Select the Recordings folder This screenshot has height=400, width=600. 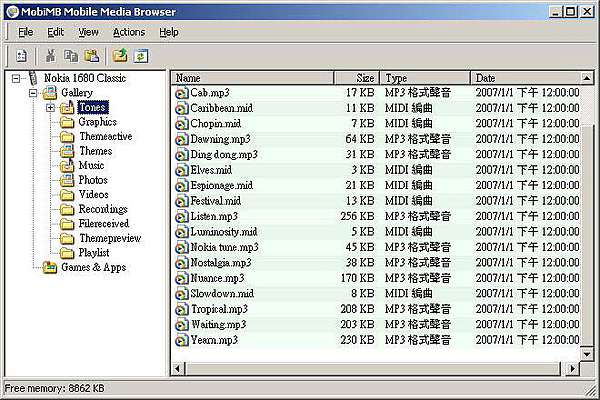click(x=103, y=209)
